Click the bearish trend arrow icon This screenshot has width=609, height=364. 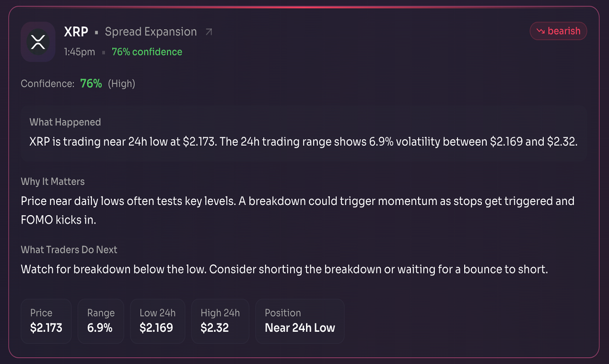540,31
